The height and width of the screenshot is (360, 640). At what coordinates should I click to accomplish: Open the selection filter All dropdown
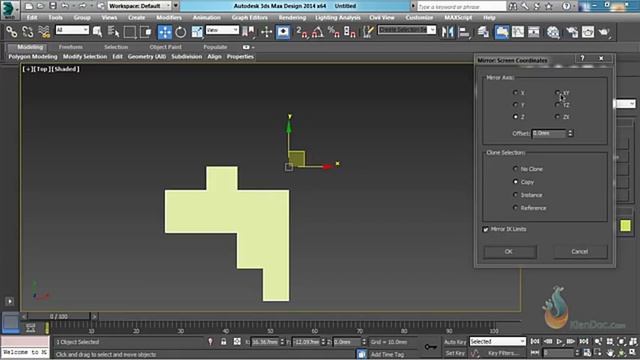click(x=72, y=30)
